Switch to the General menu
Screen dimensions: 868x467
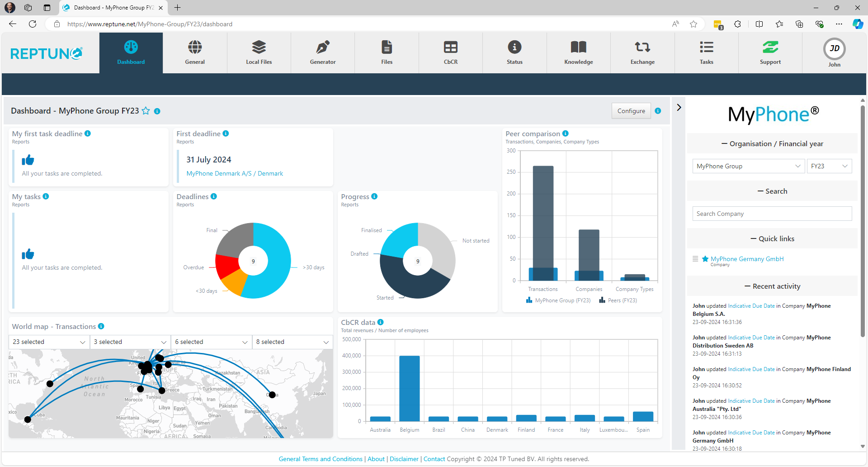(x=195, y=53)
